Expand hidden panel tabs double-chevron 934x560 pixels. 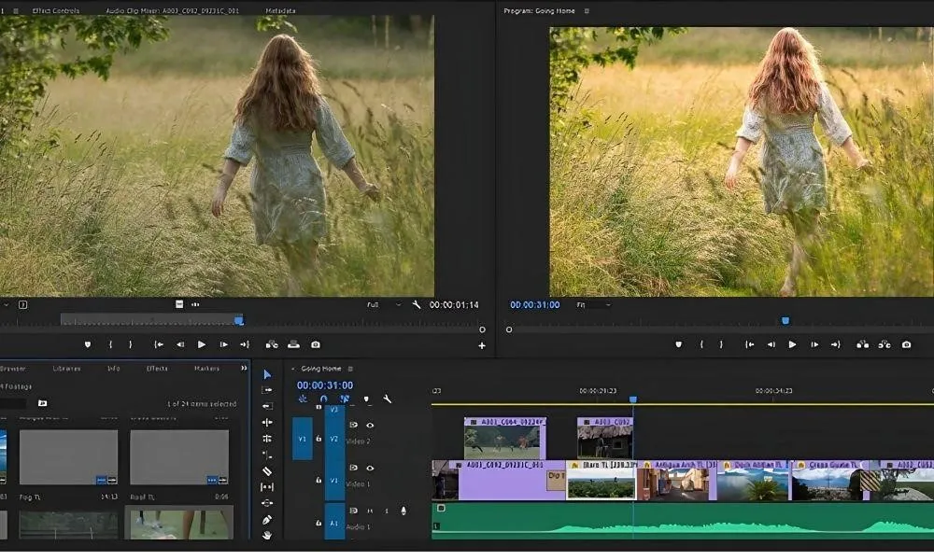245,369
